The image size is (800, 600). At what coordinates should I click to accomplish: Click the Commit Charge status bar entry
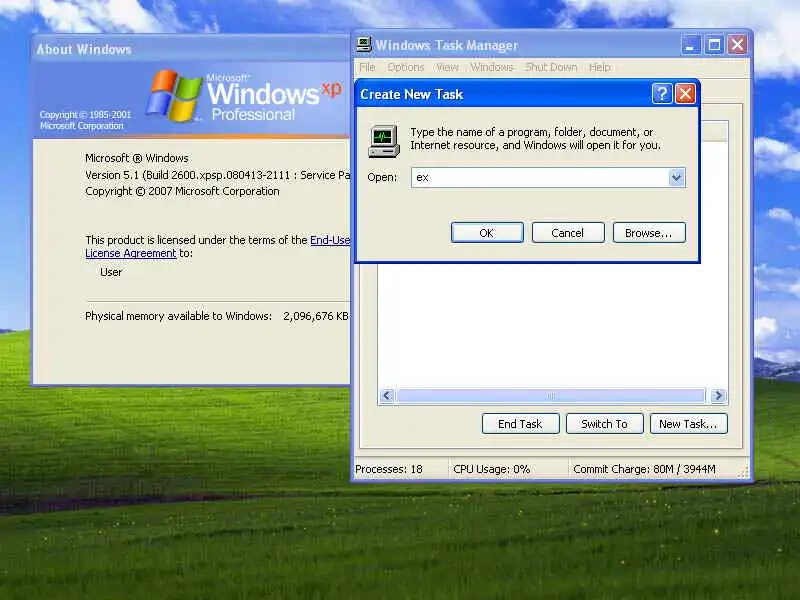(x=644, y=469)
